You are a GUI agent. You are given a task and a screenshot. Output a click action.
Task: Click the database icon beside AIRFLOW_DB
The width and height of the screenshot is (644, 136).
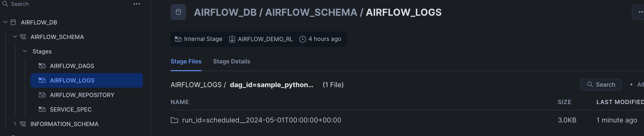pos(13,23)
